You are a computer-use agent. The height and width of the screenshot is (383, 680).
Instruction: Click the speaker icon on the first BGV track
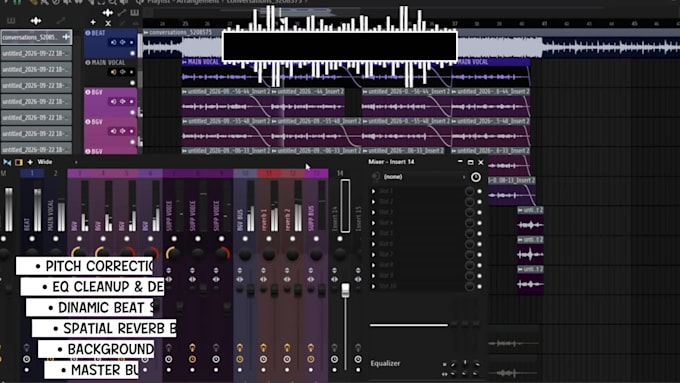tap(114, 101)
